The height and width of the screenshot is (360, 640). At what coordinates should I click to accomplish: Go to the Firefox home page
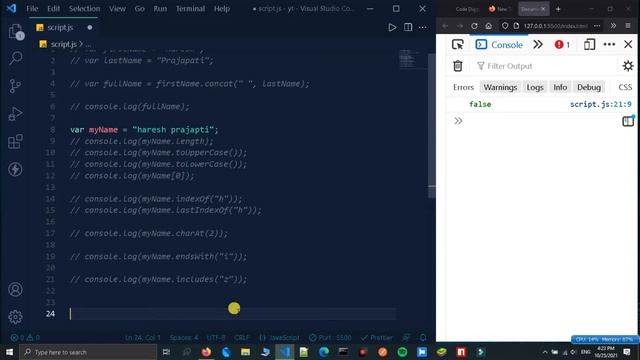coord(489,26)
